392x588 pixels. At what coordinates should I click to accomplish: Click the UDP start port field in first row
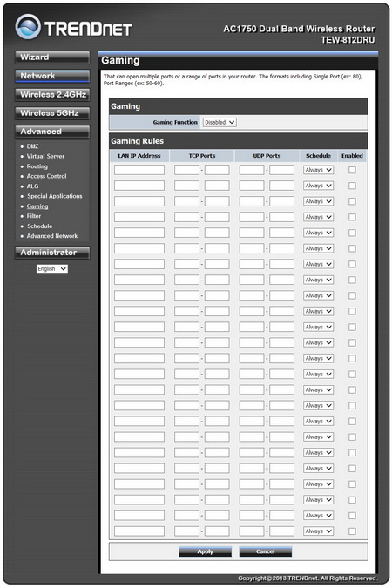[x=252, y=170]
